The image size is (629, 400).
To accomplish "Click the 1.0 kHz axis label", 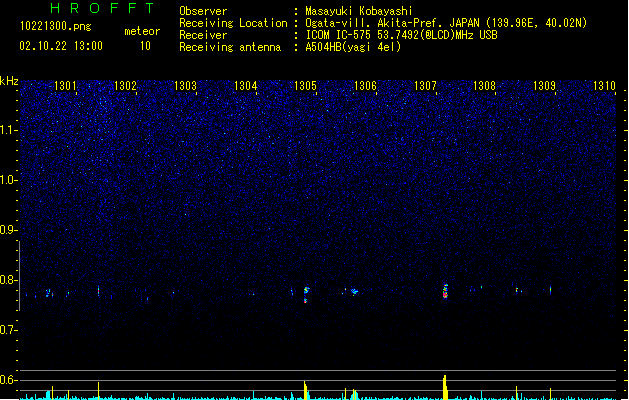I will pyautogui.click(x=9, y=180).
